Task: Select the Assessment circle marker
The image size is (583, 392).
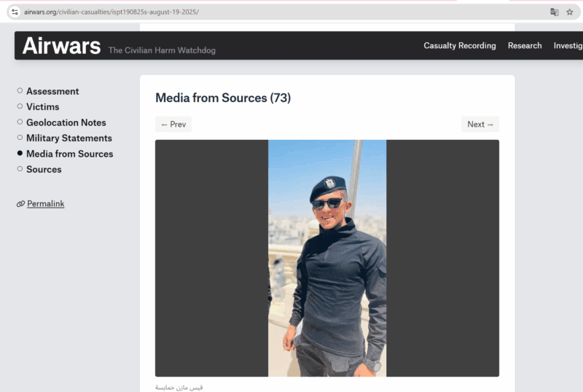Action: coord(20,90)
